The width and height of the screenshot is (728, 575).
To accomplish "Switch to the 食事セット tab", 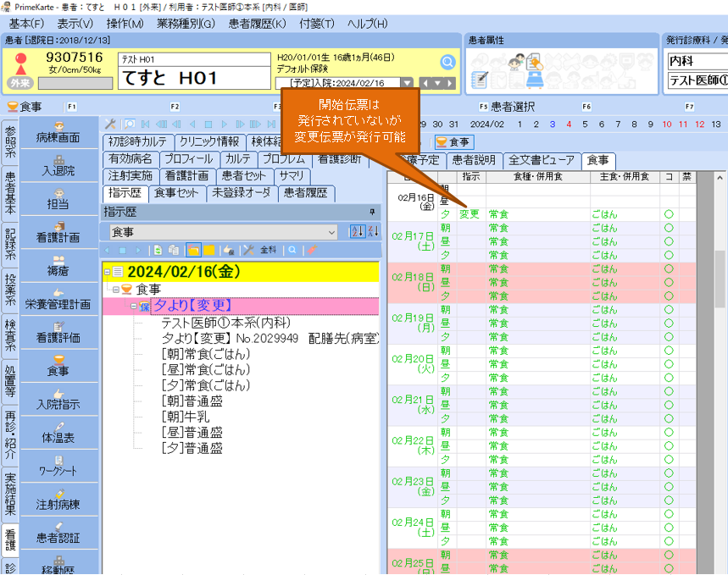I will pos(176,192).
